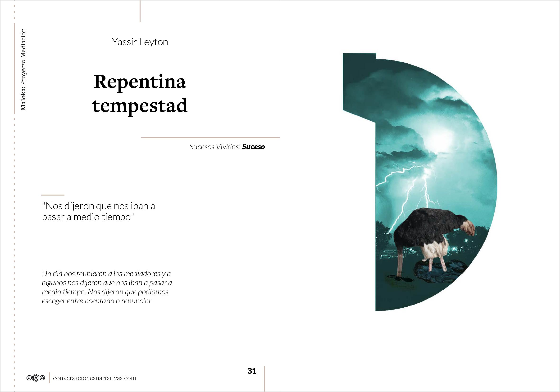Click the vertical Maloka: Proyecto Mediación sidebar text
The image size is (560, 392).
23,69
